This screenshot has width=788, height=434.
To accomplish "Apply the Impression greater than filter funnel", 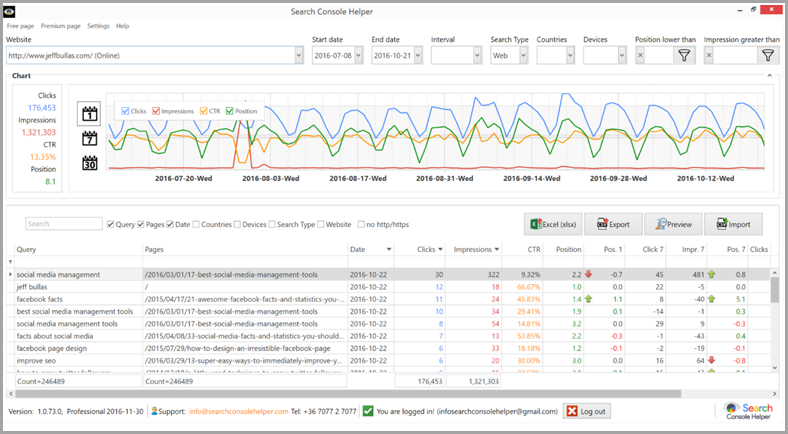I will (x=768, y=55).
